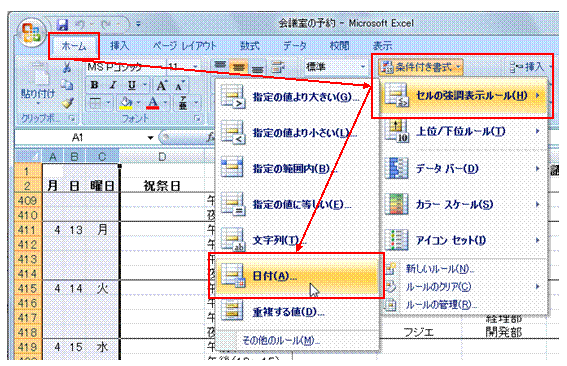The image size is (567, 366).
Task: Click その他のルール link
Action: (280, 340)
